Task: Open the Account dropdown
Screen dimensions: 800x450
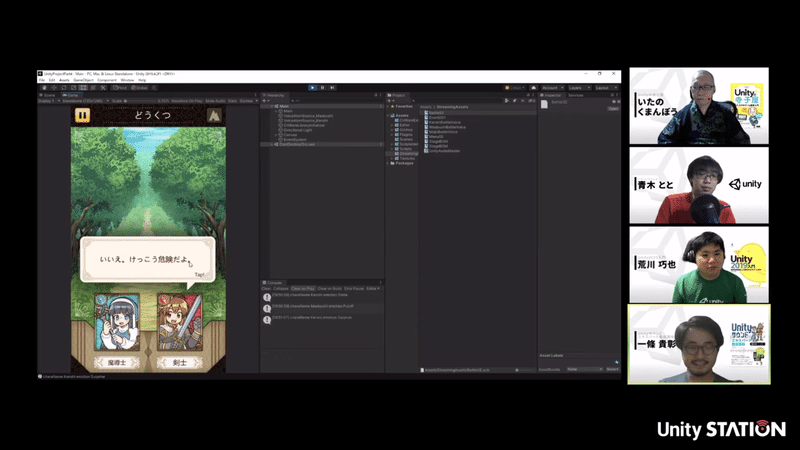Action: (552, 88)
